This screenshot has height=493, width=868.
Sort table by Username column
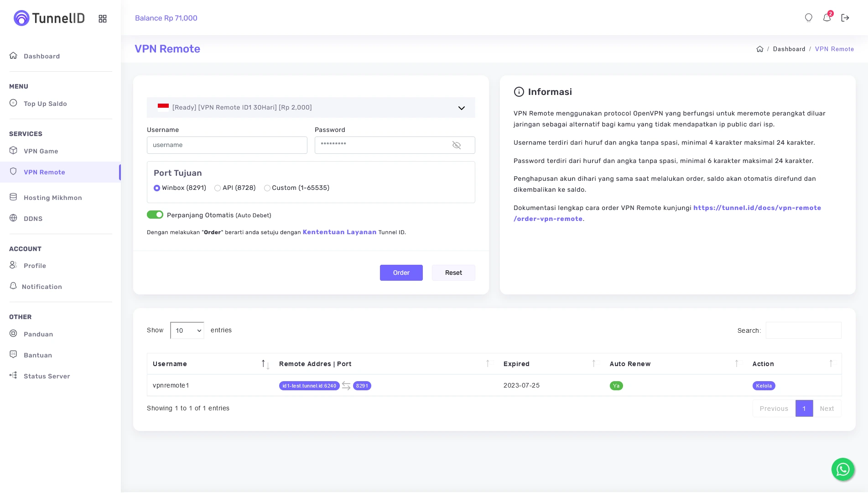(210, 364)
